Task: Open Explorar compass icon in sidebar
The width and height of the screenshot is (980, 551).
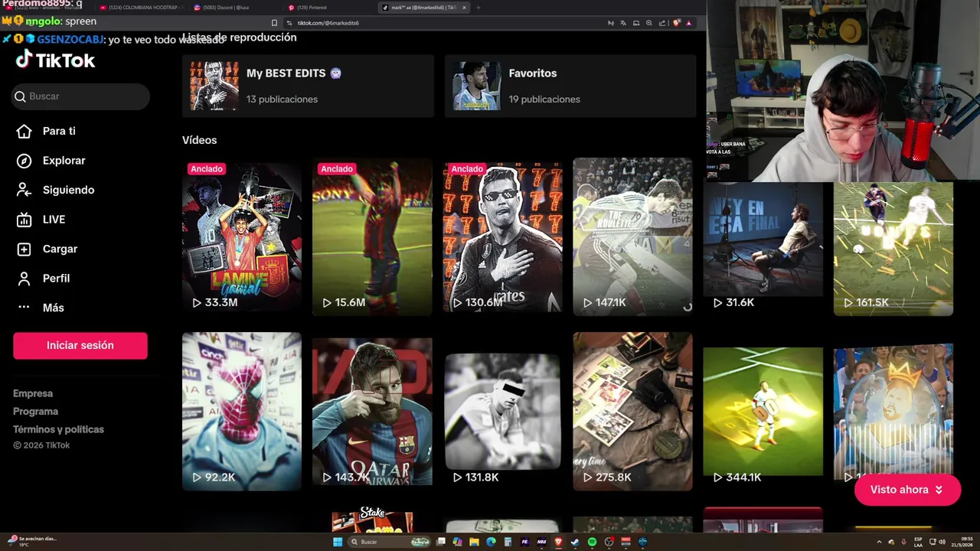Action: coord(24,161)
